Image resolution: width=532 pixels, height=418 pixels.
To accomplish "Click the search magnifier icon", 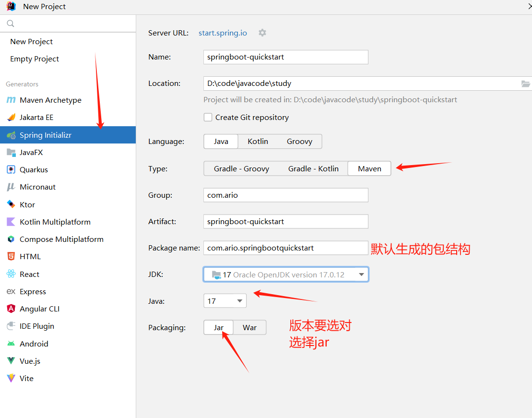I will point(11,24).
